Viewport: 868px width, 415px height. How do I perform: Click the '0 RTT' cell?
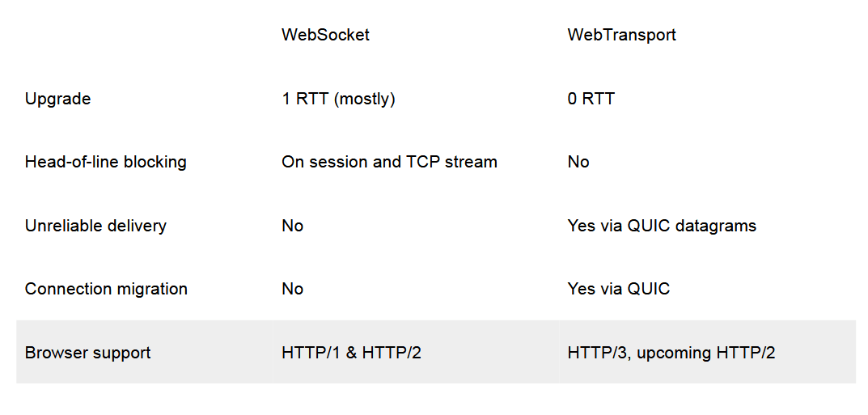[x=591, y=99]
